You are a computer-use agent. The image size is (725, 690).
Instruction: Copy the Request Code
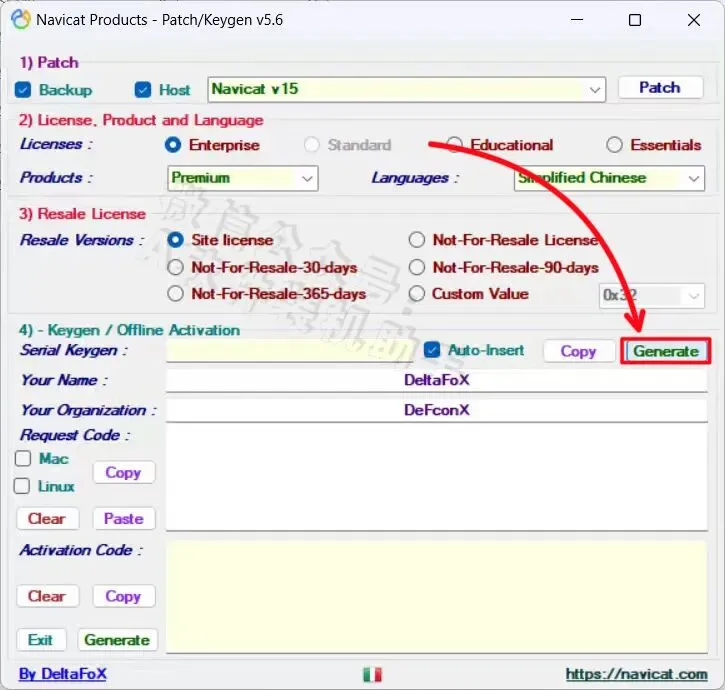pyautogui.click(x=123, y=473)
